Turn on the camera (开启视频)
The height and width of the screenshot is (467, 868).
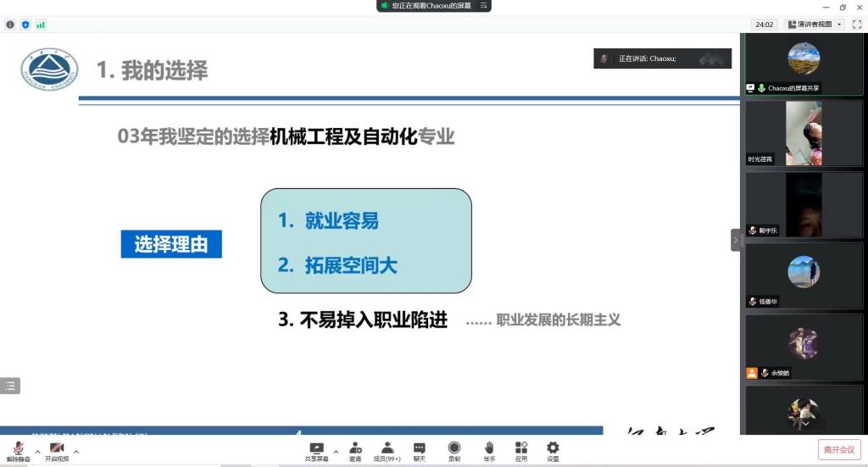click(57, 449)
